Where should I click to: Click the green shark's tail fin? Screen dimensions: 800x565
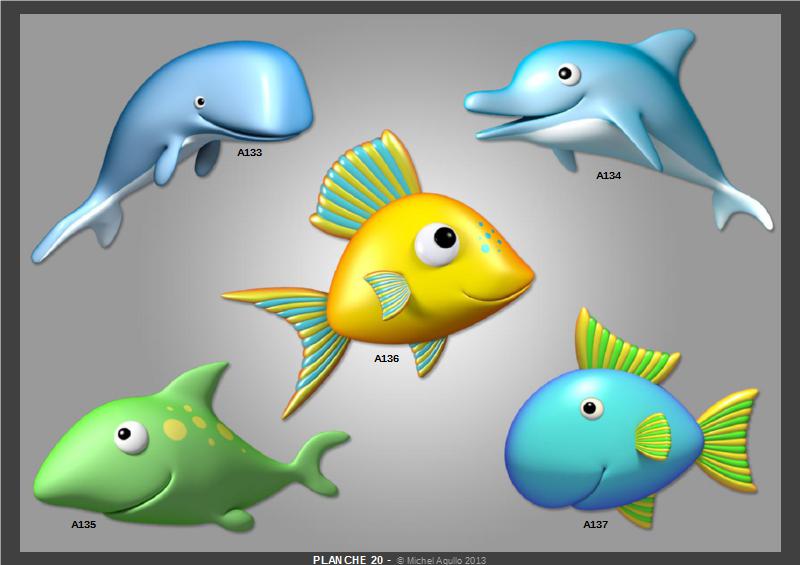click(x=320, y=460)
